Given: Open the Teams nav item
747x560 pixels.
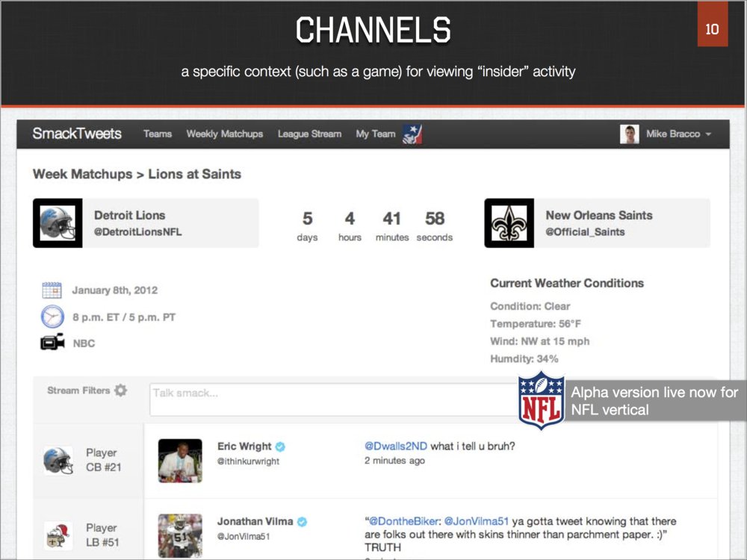Looking at the screenshot, I should pyautogui.click(x=158, y=134).
